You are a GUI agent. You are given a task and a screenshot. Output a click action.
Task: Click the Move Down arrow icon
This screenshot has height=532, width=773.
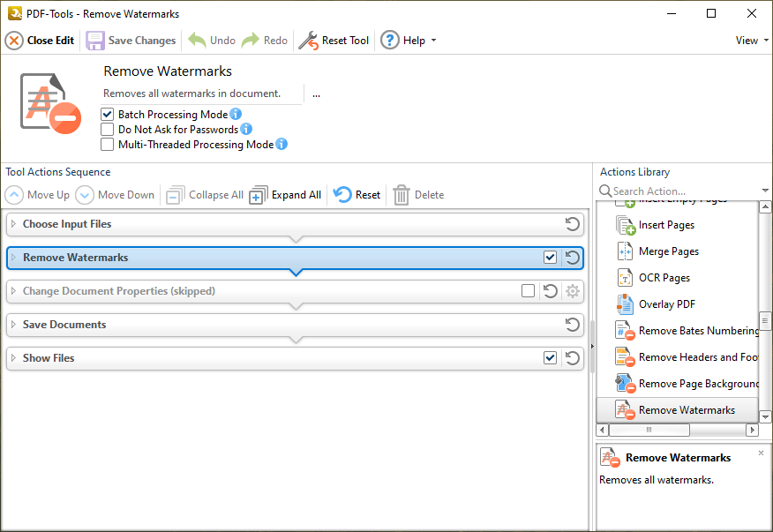pyautogui.click(x=85, y=195)
